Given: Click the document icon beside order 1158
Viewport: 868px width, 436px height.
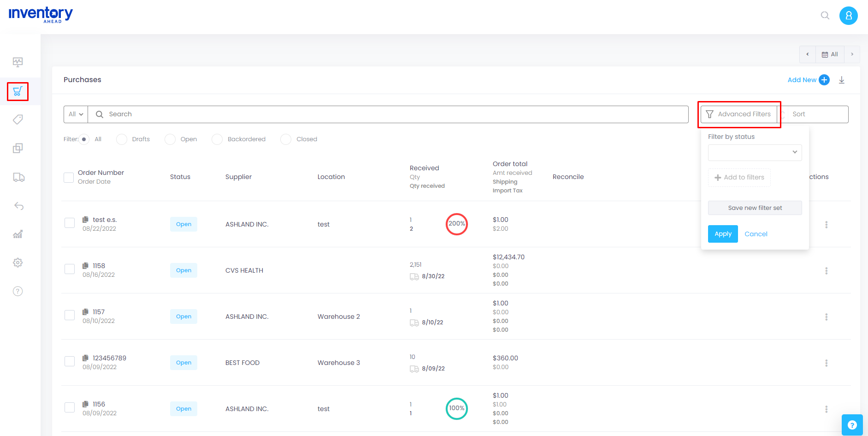Looking at the screenshot, I should click(85, 266).
